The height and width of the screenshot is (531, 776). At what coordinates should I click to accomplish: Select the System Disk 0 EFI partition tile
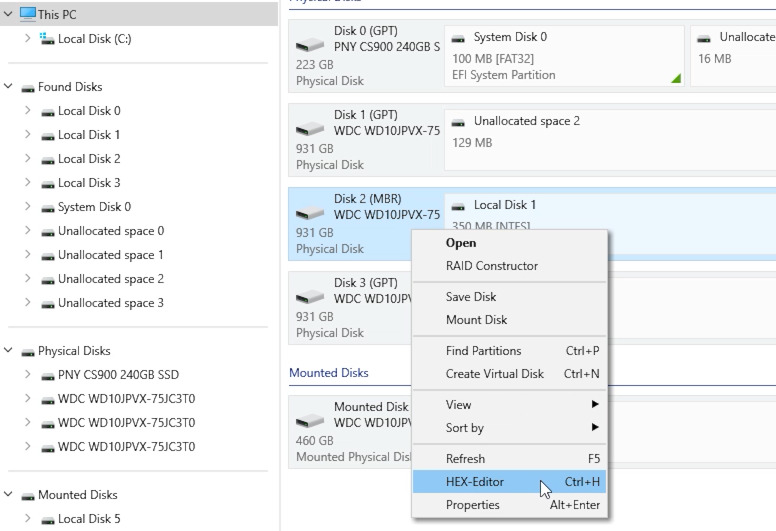point(564,56)
